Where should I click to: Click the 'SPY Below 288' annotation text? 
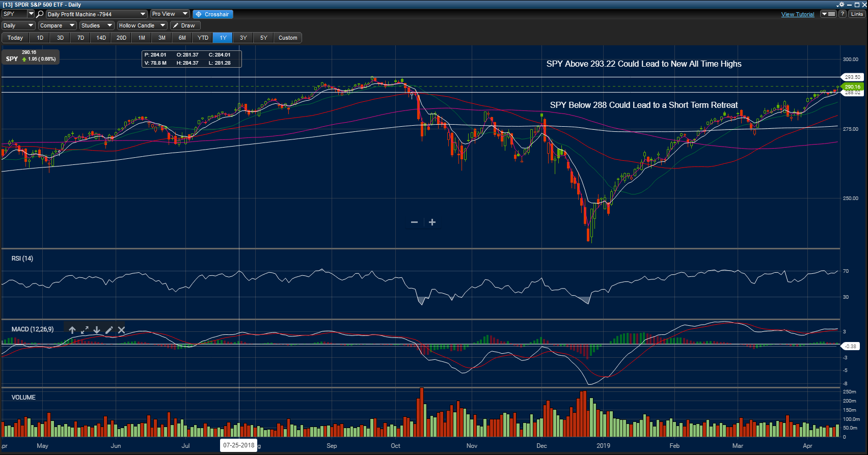click(x=644, y=105)
